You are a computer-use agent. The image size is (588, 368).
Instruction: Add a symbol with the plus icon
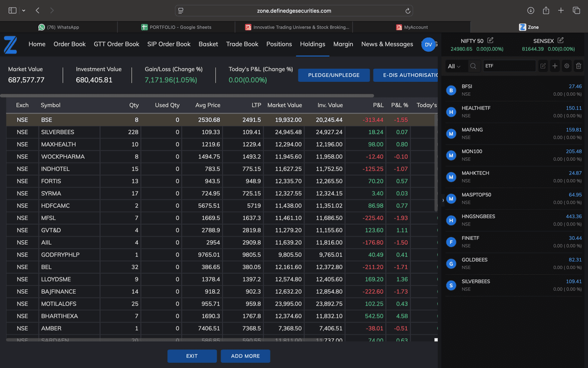[x=555, y=66]
